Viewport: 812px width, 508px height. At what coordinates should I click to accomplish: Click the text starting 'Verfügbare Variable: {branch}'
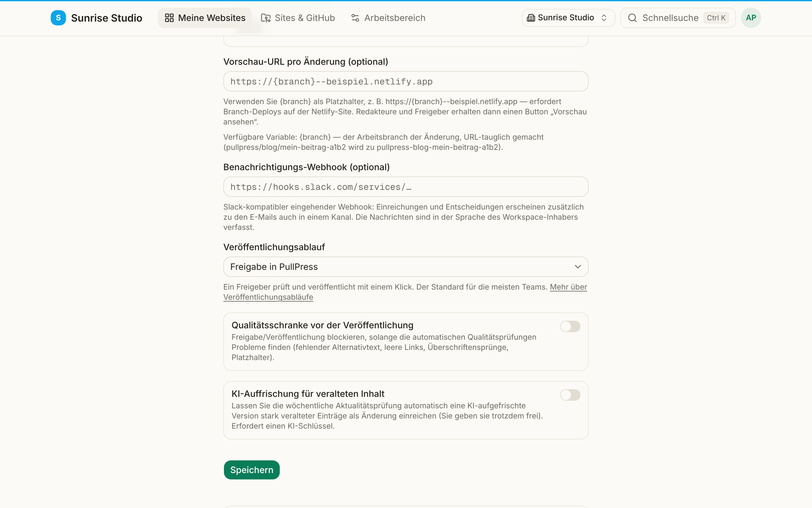click(x=383, y=142)
